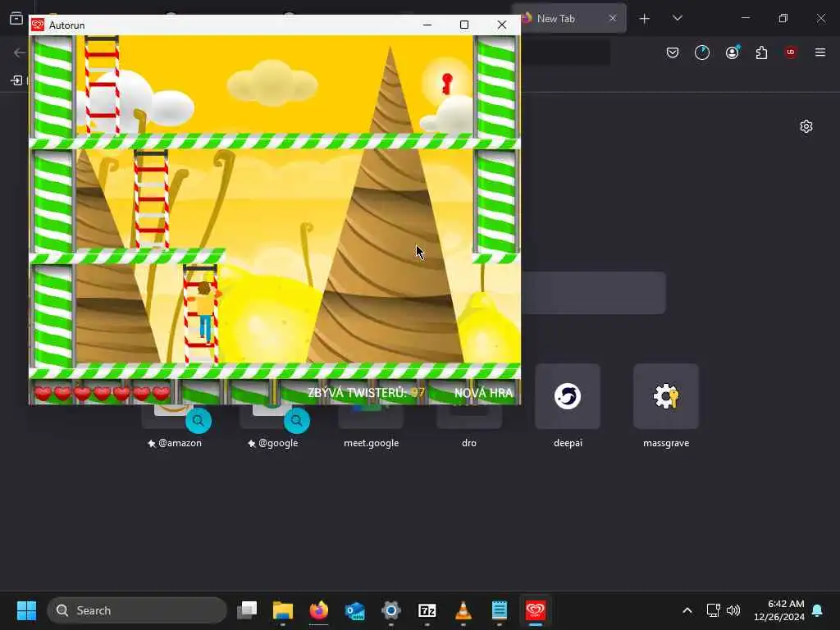Image resolution: width=840 pixels, height=630 pixels.
Task: Click the taskbar Search box
Action: click(137, 610)
